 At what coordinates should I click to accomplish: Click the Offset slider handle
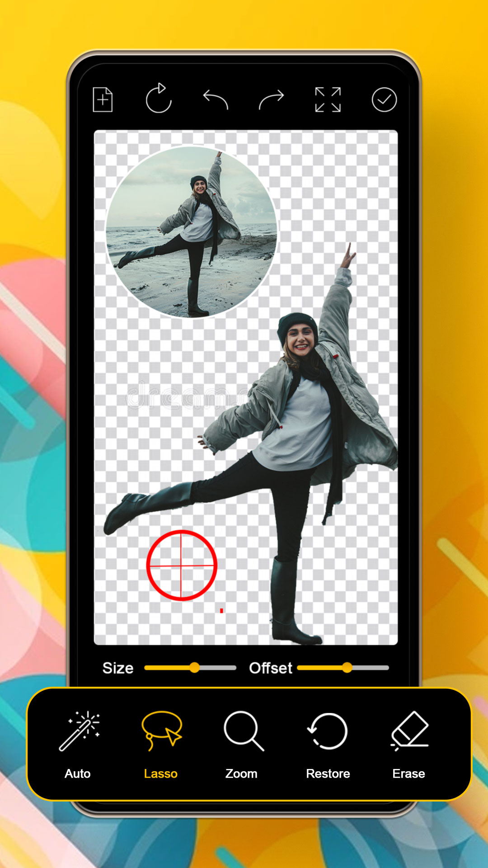[x=347, y=668]
